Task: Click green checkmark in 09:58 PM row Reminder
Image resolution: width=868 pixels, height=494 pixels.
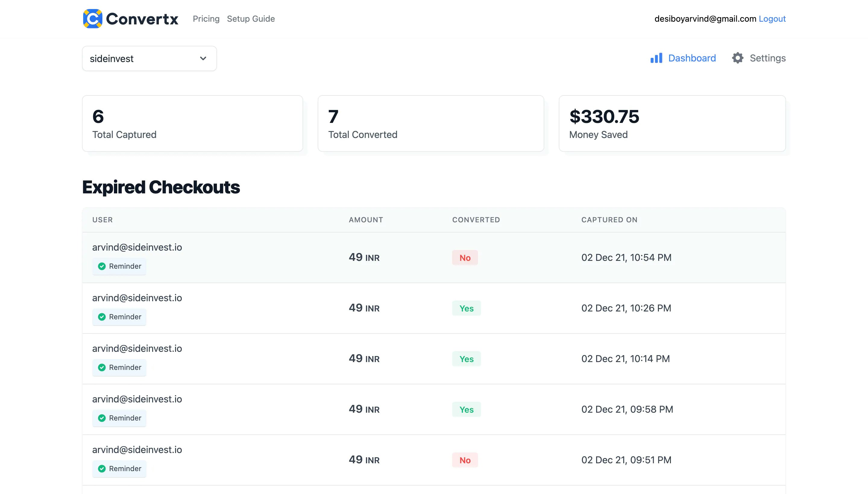Action: click(x=102, y=418)
